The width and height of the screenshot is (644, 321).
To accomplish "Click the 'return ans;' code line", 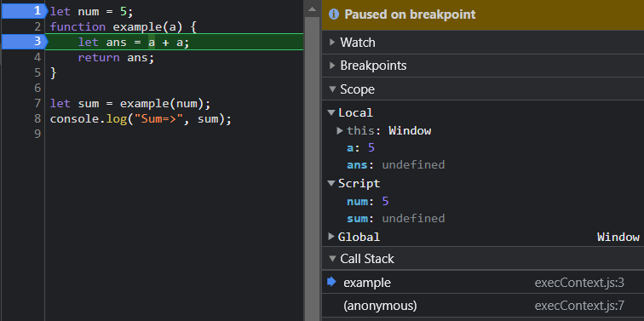I will [x=116, y=57].
